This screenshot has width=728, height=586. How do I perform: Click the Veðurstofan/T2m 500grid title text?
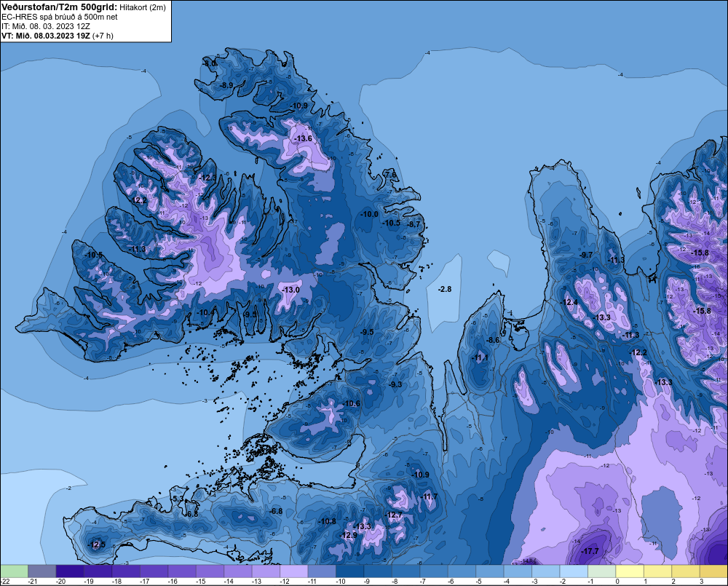point(58,7)
